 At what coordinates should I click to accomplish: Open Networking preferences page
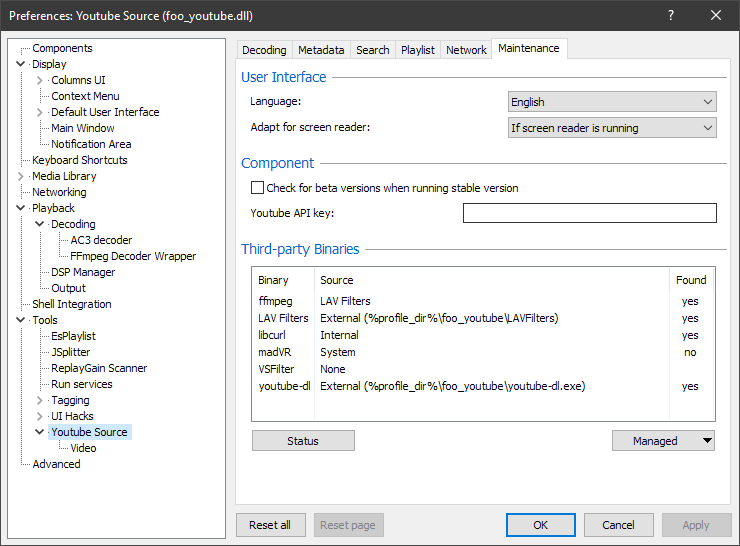(x=59, y=193)
